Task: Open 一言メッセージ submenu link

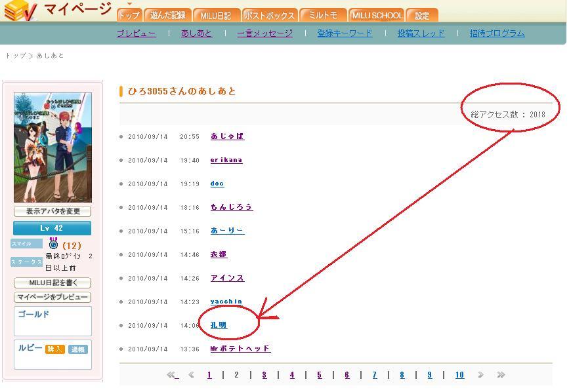Action: click(265, 33)
